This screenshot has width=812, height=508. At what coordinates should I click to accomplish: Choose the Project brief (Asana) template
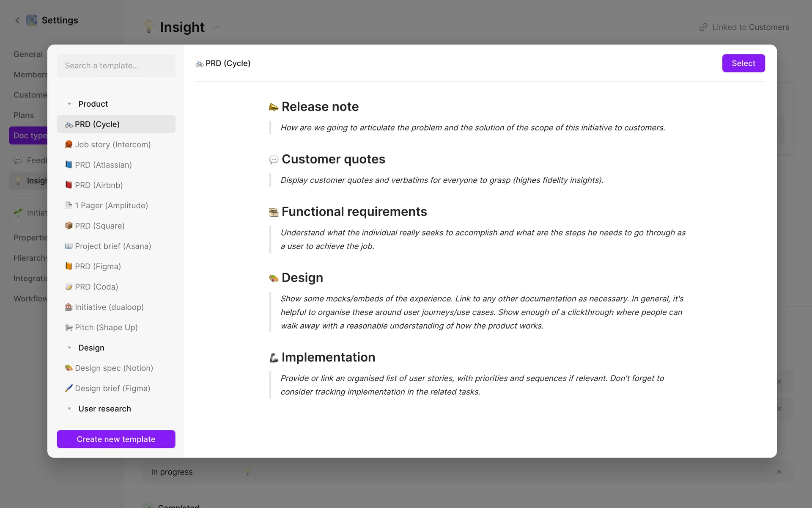tap(113, 246)
